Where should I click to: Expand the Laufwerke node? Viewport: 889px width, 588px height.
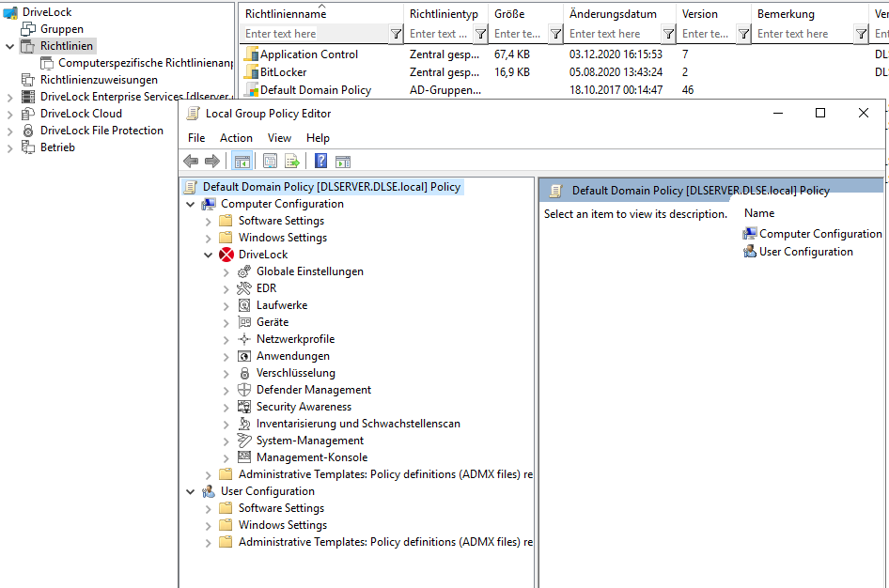pos(226,306)
